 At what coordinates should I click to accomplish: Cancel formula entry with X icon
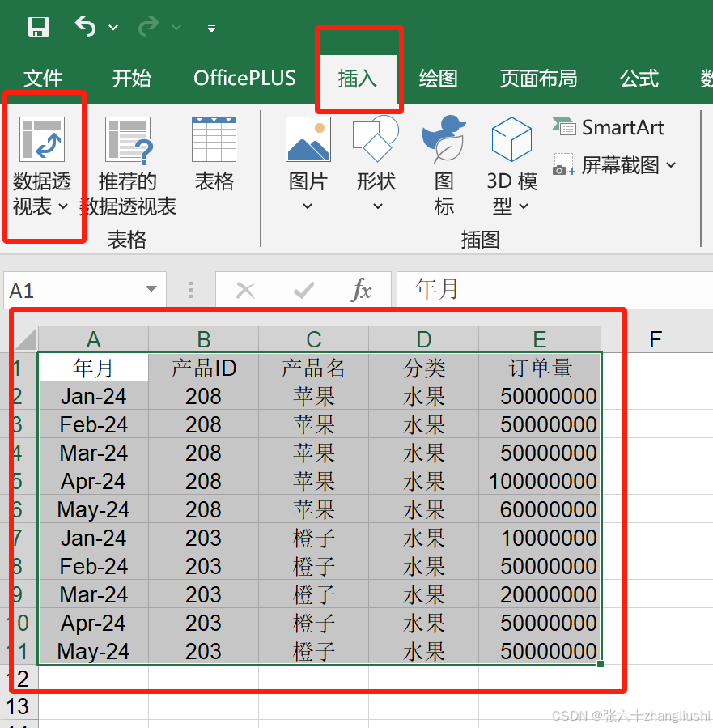tap(245, 291)
